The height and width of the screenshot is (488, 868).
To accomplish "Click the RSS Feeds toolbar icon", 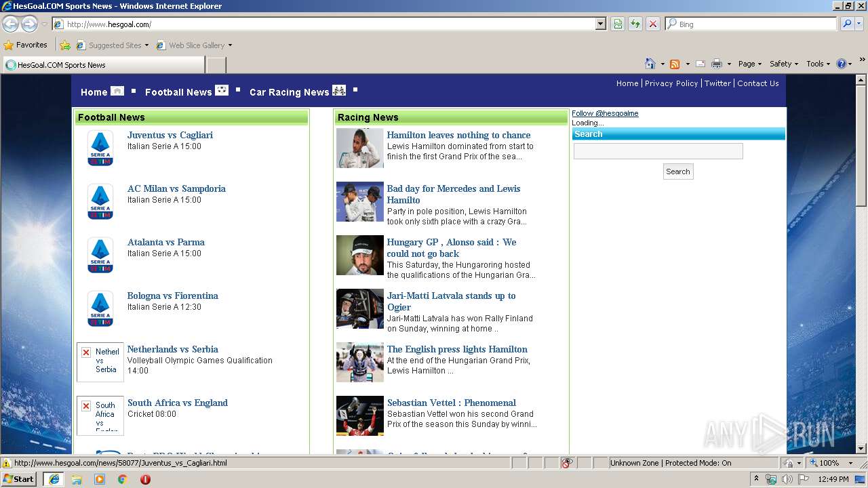I will (675, 64).
